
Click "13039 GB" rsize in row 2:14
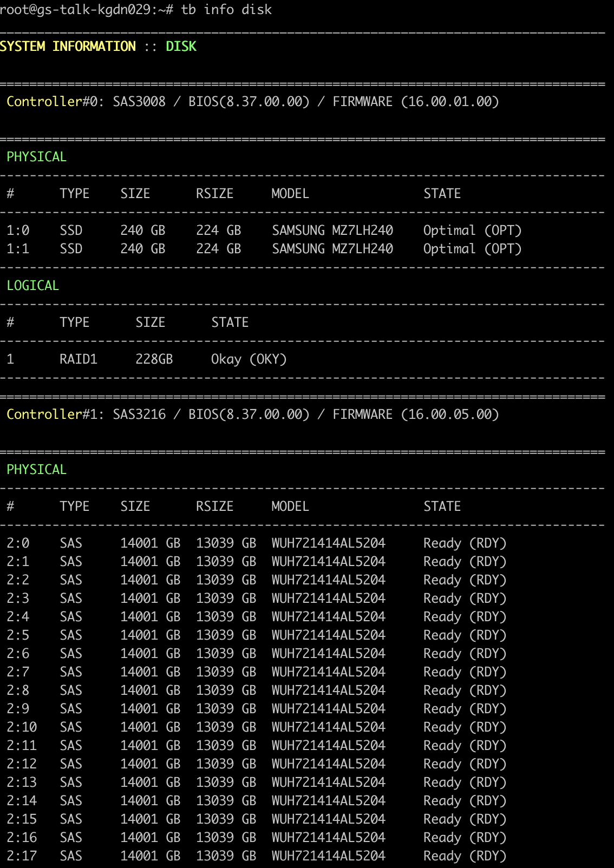[x=226, y=801]
